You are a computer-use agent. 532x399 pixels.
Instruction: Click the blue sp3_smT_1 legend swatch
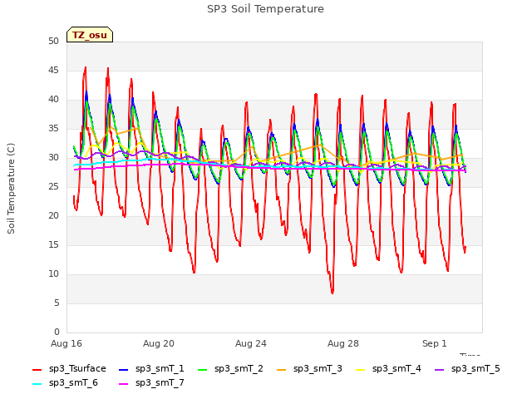tap(123, 369)
